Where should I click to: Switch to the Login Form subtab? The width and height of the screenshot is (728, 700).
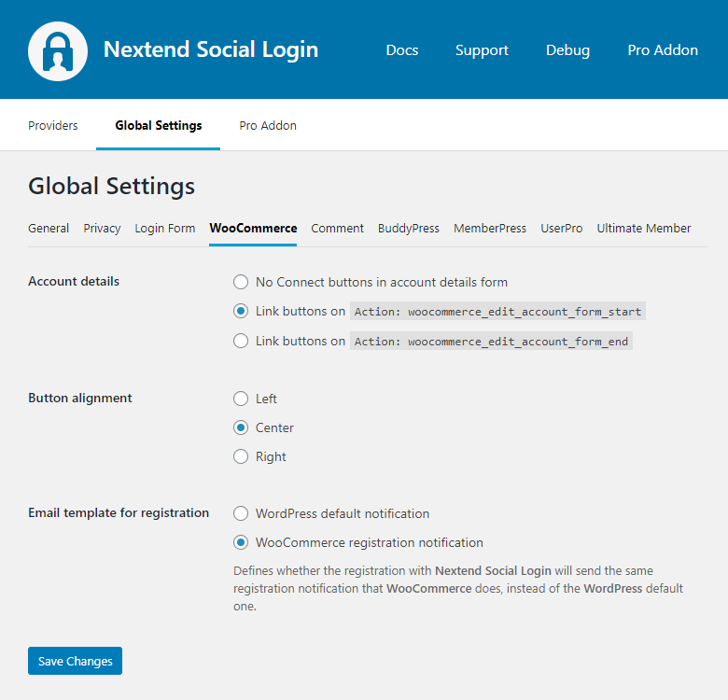point(165,228)
